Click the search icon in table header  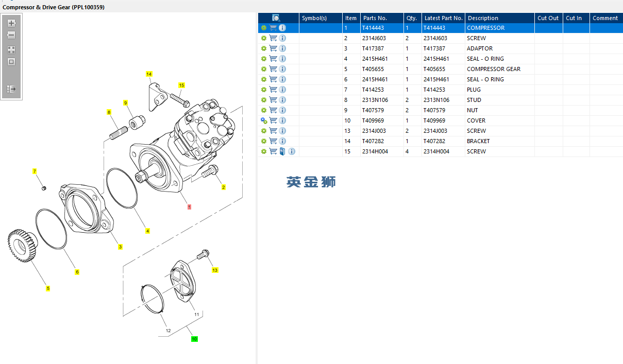[276, 18]
